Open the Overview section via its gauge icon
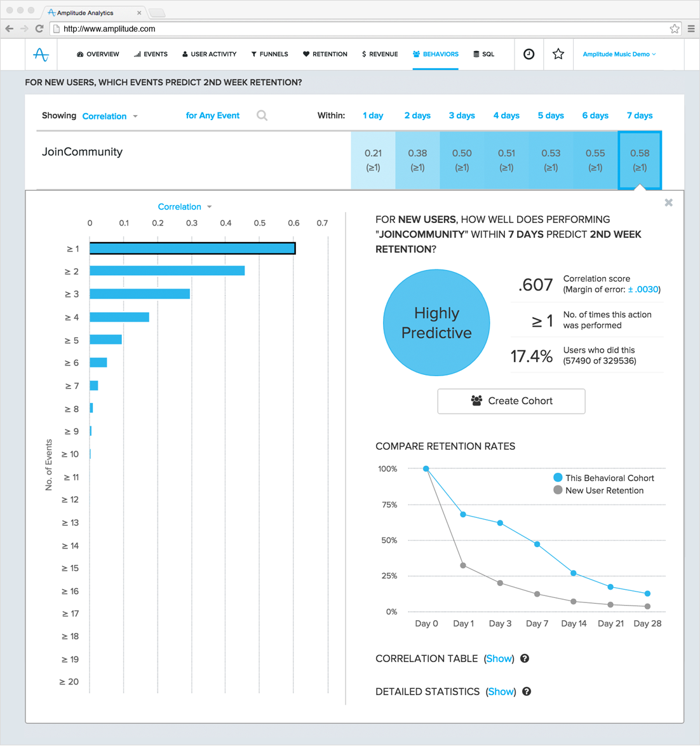Viewport: 700px width, 746px height. pyautogui.click(x=80, y=54)
